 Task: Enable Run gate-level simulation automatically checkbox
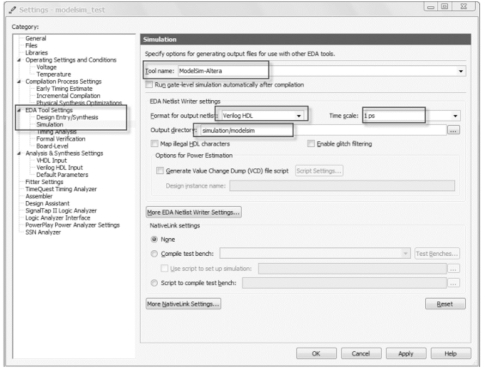point(149,85)
